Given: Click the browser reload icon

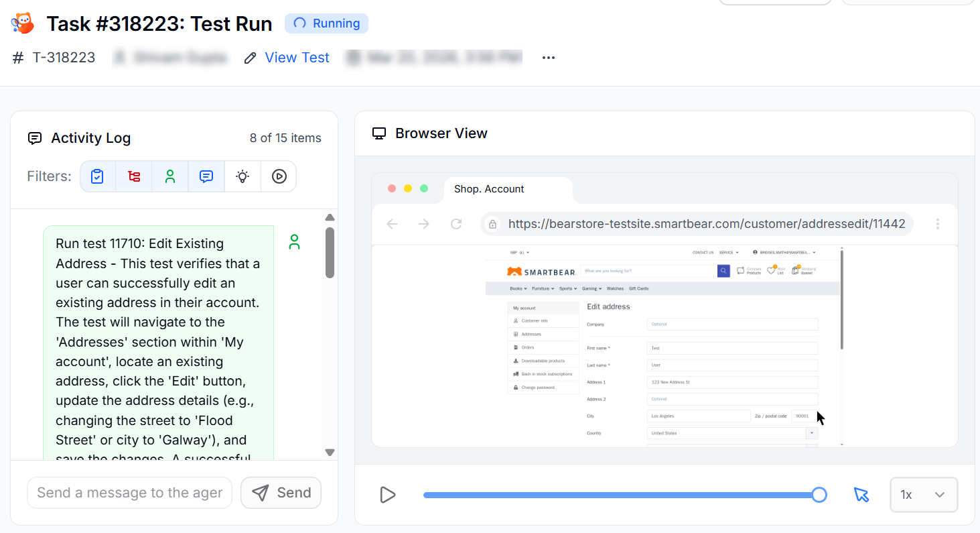Looking at the screenshot, I should click(x=456, y=224).
